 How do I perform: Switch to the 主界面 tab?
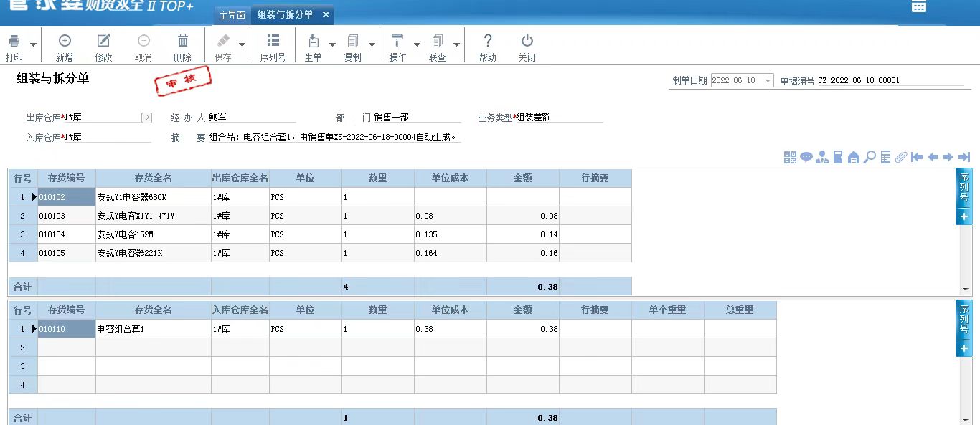232,15
